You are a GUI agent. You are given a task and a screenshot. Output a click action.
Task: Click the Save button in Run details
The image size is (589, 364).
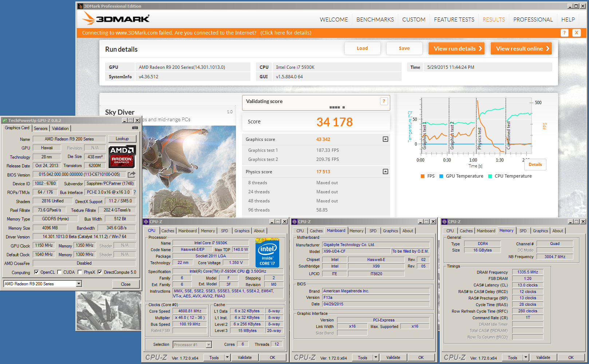(404, 48)
